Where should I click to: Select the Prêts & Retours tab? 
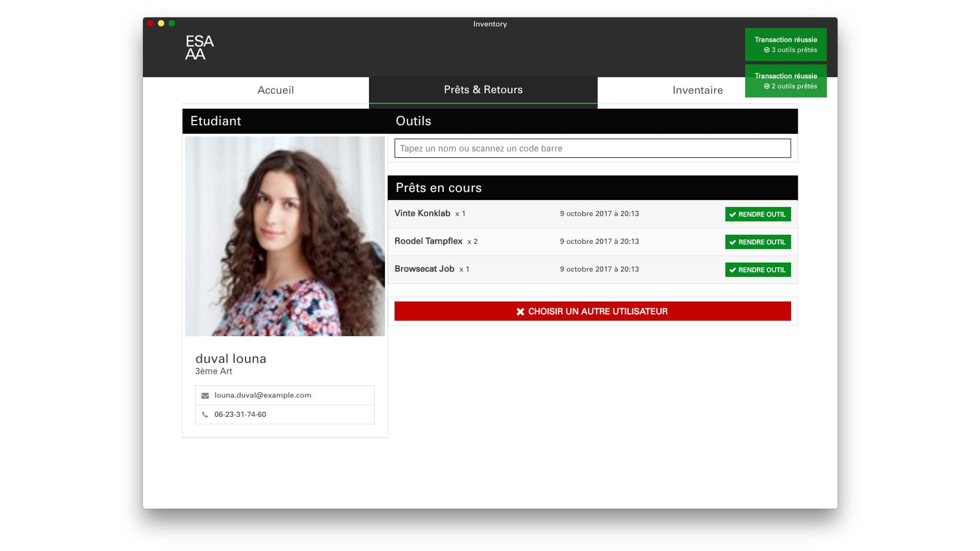[x=483, y=90]
